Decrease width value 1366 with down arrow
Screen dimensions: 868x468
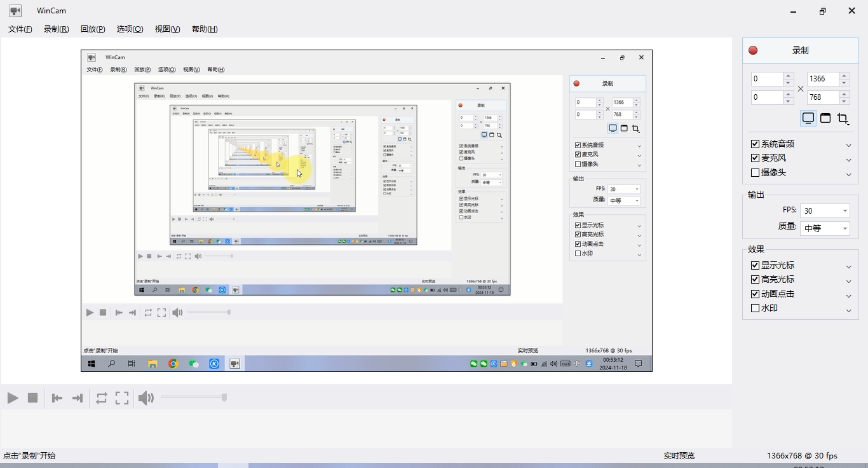point(844,83)
